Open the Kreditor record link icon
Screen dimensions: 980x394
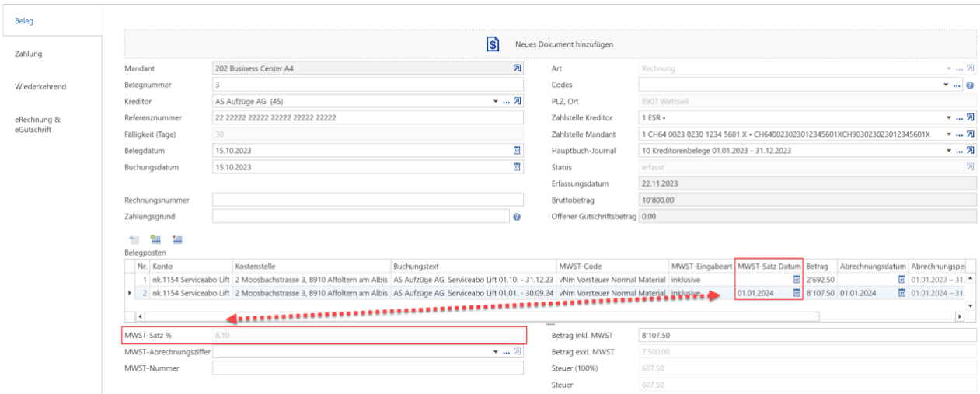(x=518, y=101)
